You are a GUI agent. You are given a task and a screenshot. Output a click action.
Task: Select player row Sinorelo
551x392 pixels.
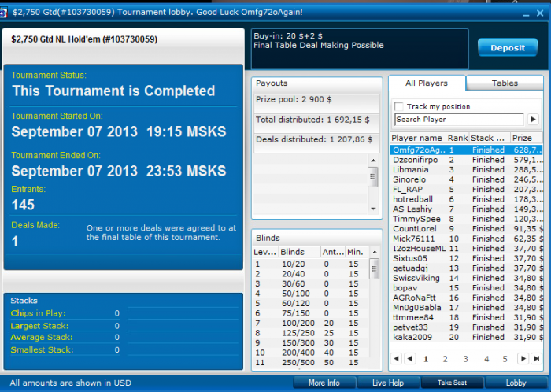pos(466,179)
